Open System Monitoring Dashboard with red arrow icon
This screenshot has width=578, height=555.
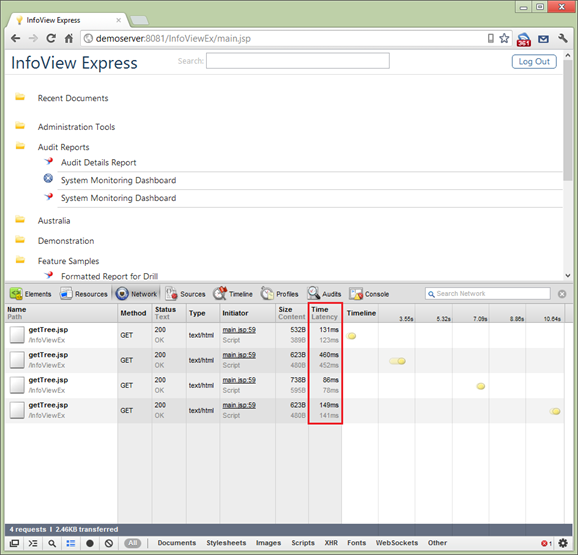click(x=118, y=198)
